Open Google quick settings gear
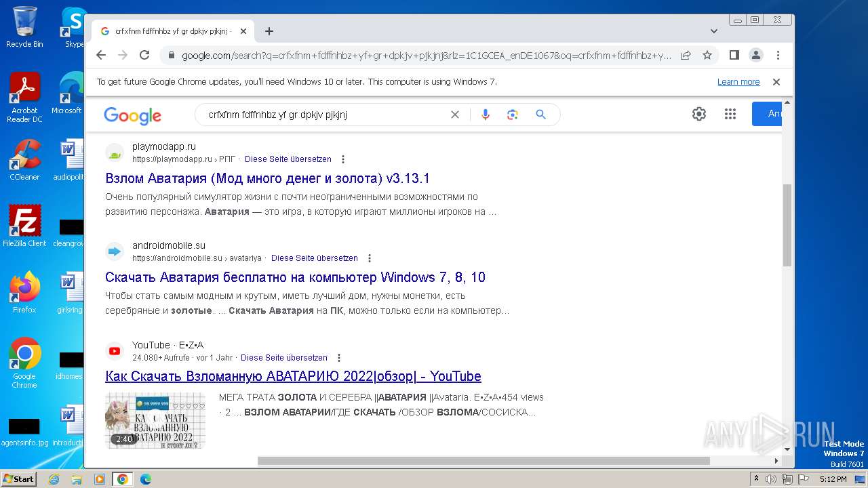Image resolution: width=868 pixels, height=488 pixels. point(699,114)
